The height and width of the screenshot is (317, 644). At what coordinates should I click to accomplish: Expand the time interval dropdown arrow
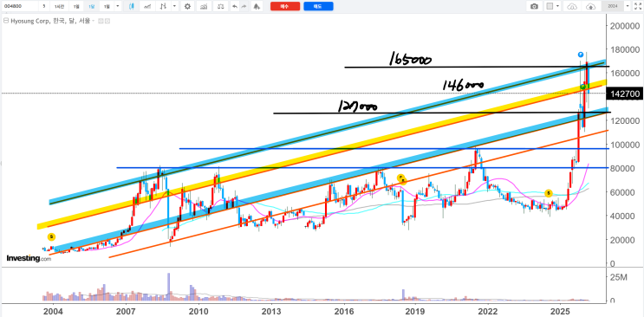click(118, 6)
